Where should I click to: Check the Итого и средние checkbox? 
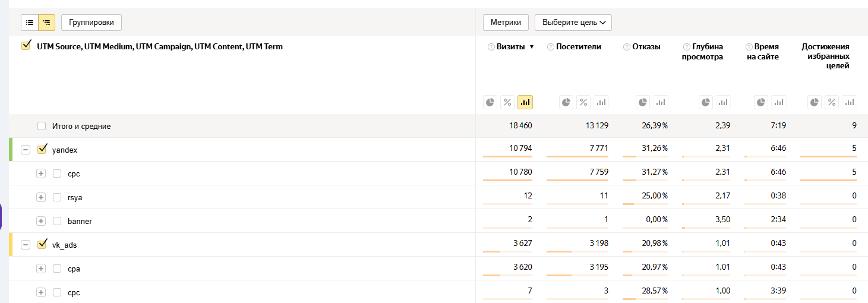tap(42, 126)
